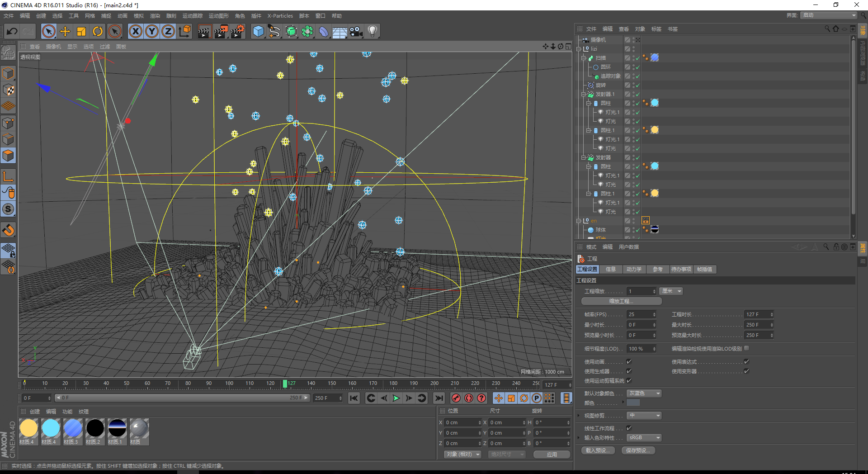Open the 默认对象颜色 dropdown showing 灰蓝色
This screenshot has height=474, width=868.
pyautogui.click(x=643, y=393)
